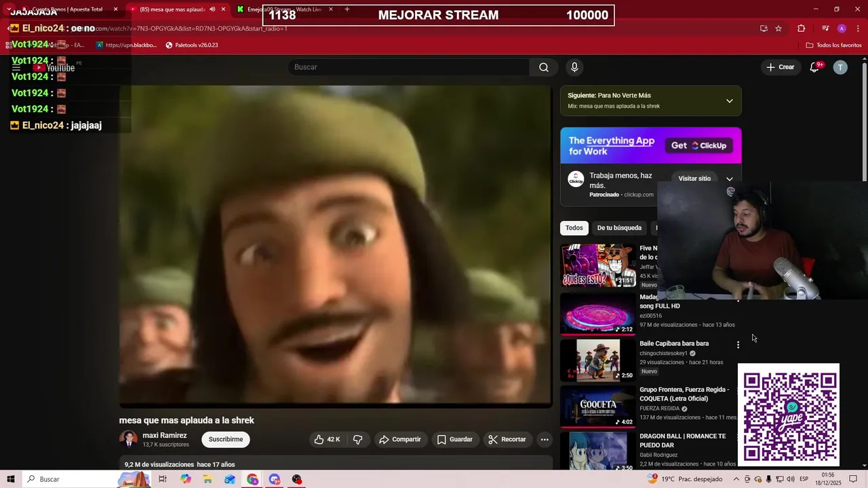Open Baile Capibara bara bara thumbnail
Viewport: 868px width, 488px height.
pos(597,360)
